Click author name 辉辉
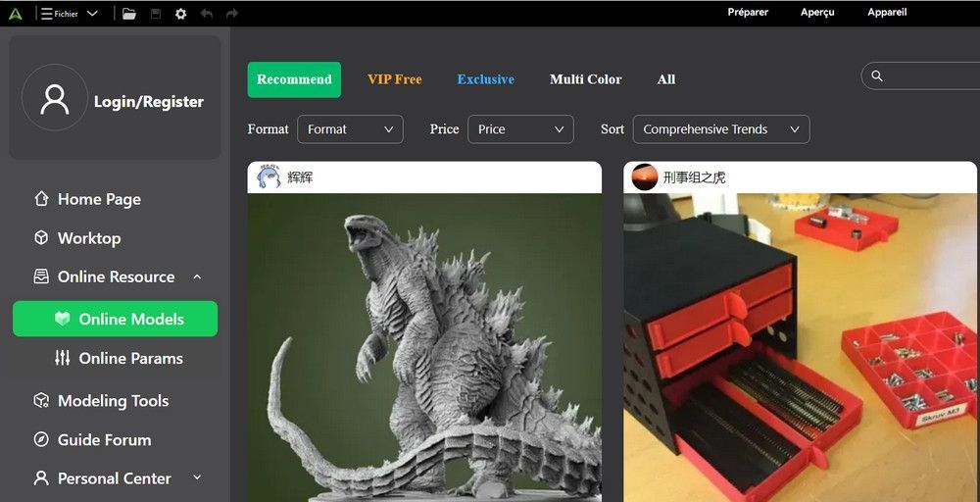The width and height of the screenshot is (980, 502). (300, 177)
